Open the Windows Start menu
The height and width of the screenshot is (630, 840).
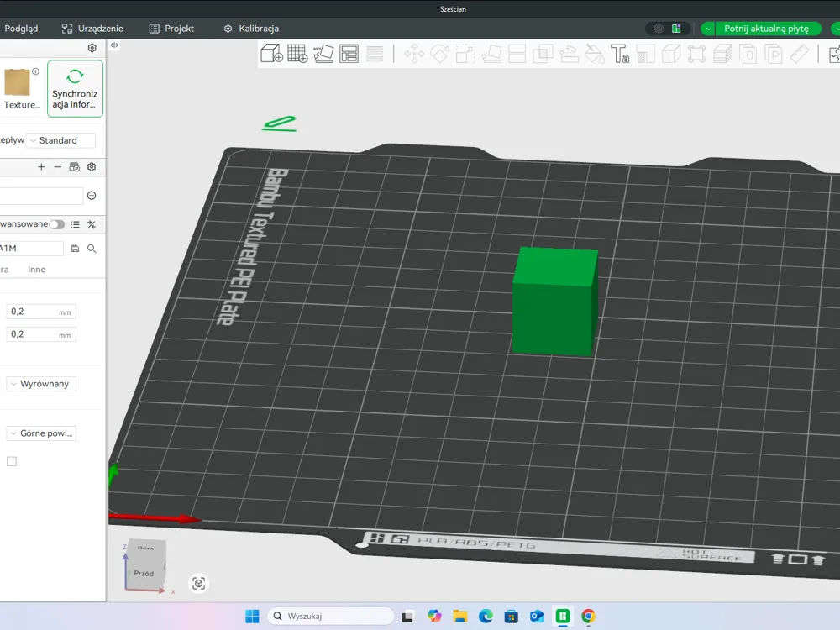252,616
